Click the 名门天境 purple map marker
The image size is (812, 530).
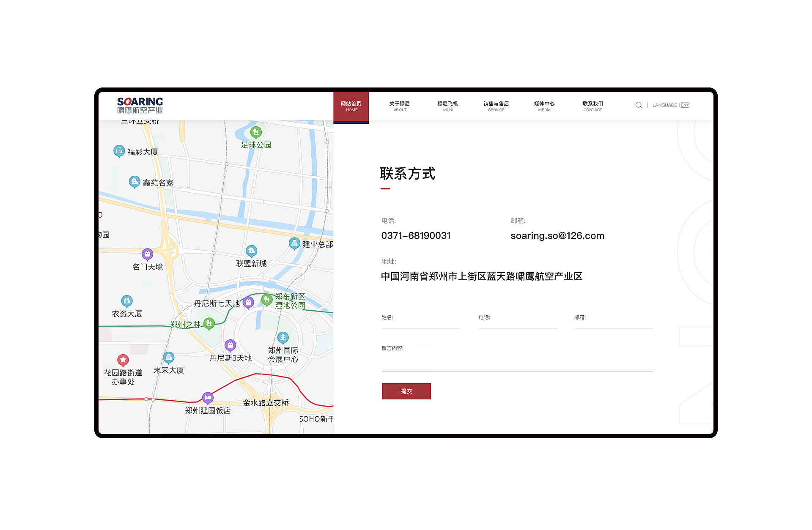point(147,254)
